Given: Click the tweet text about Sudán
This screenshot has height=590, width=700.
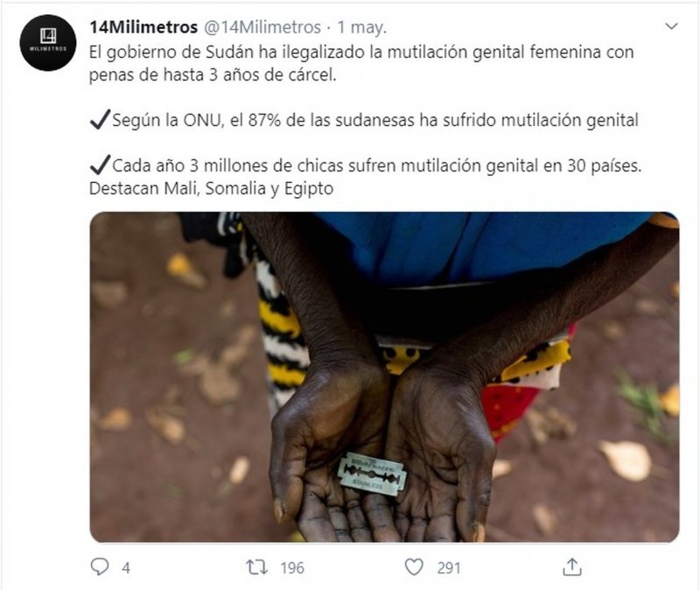Looking at the screenshot, I should [361, 63].
